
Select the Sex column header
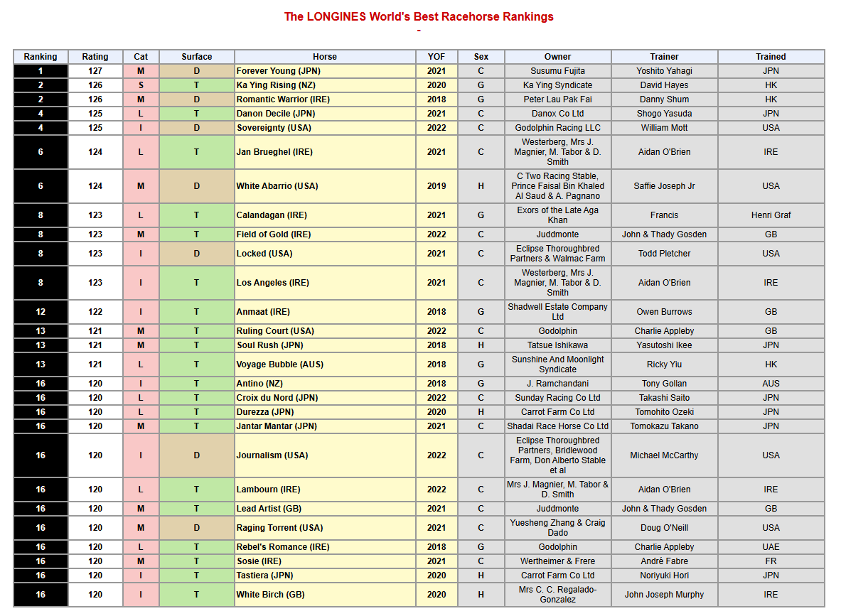pos(481,57)
